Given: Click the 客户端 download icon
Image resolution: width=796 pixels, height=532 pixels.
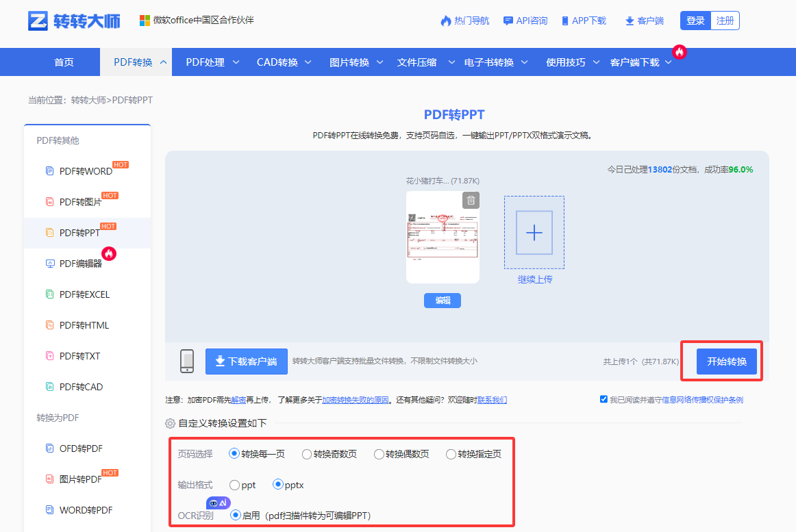Looking at the screenshot, I should tap(630, 21).
